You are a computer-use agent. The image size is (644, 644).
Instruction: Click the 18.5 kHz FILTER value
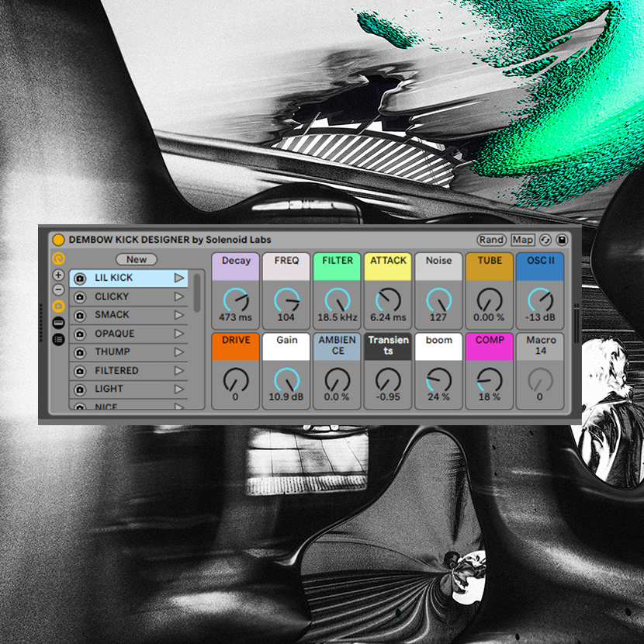(338, 317)
